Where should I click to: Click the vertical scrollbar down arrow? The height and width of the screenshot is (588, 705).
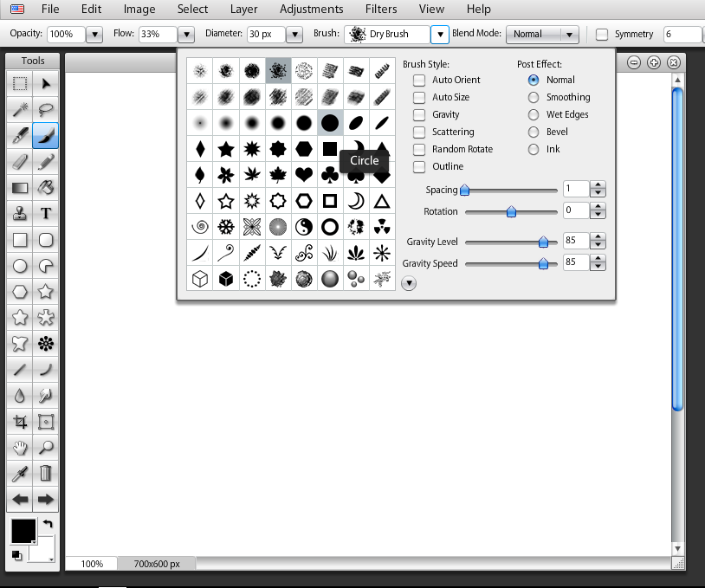point(677,549)
